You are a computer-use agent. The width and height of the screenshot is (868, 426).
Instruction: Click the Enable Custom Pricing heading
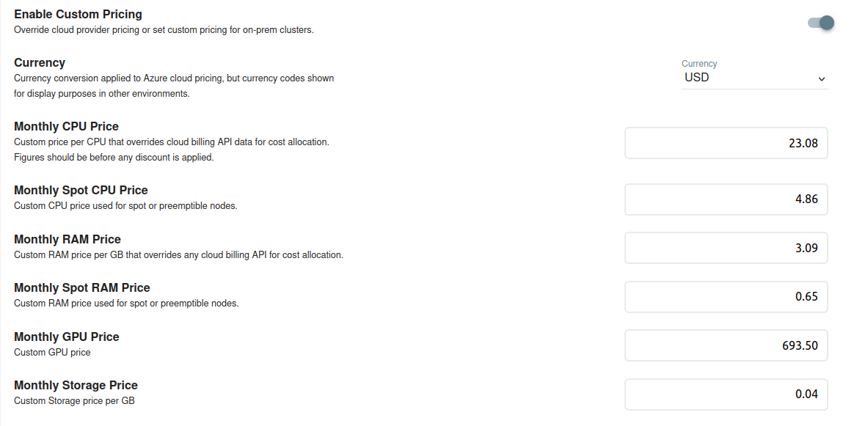click(x=78, y=15)
